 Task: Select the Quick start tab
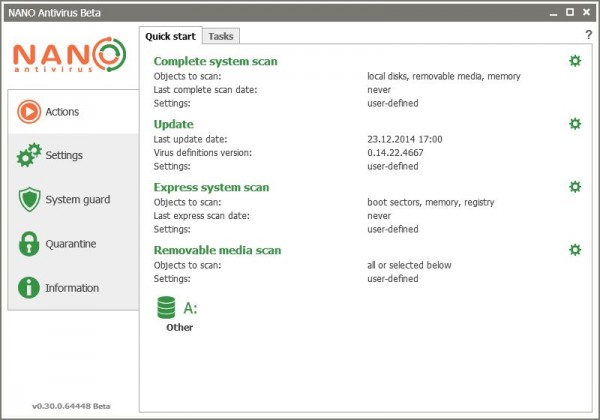pyautogui.click(x=170, y=36)
